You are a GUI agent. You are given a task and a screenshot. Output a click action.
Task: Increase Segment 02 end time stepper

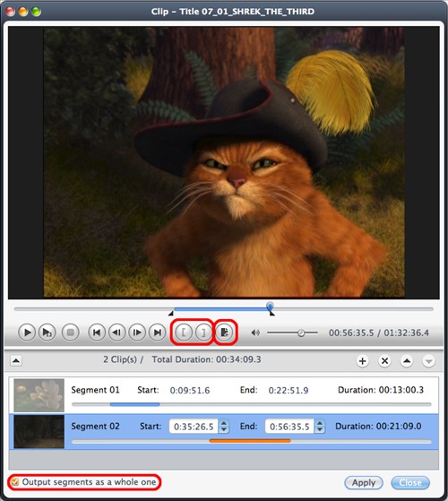pos(320,423)
